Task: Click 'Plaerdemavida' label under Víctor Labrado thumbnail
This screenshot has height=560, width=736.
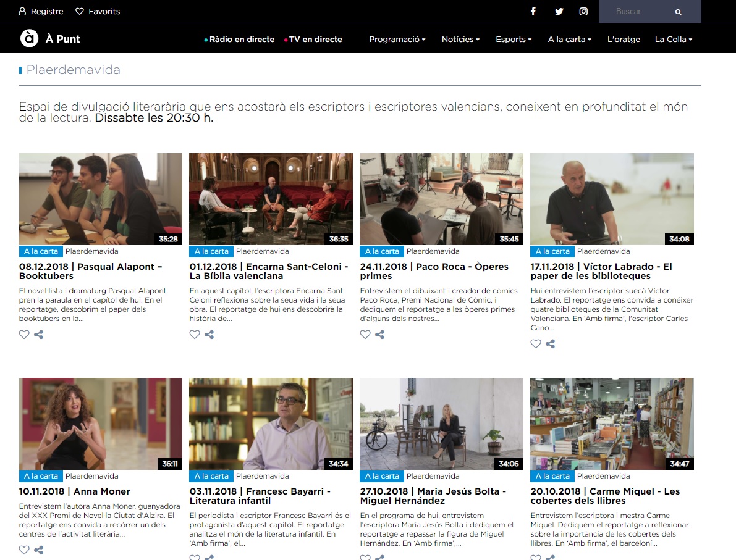Action: pyautogui.click(x=604, y=251)
